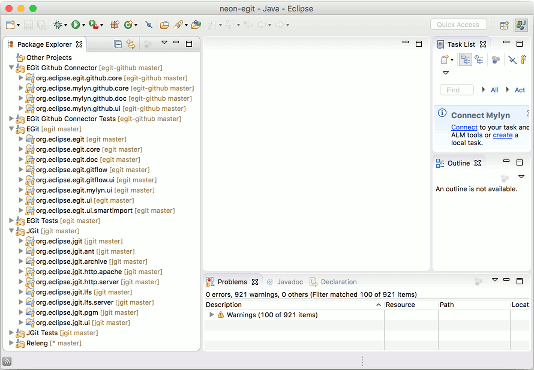Click the Collapse All icon in Task List

[512, 60]
